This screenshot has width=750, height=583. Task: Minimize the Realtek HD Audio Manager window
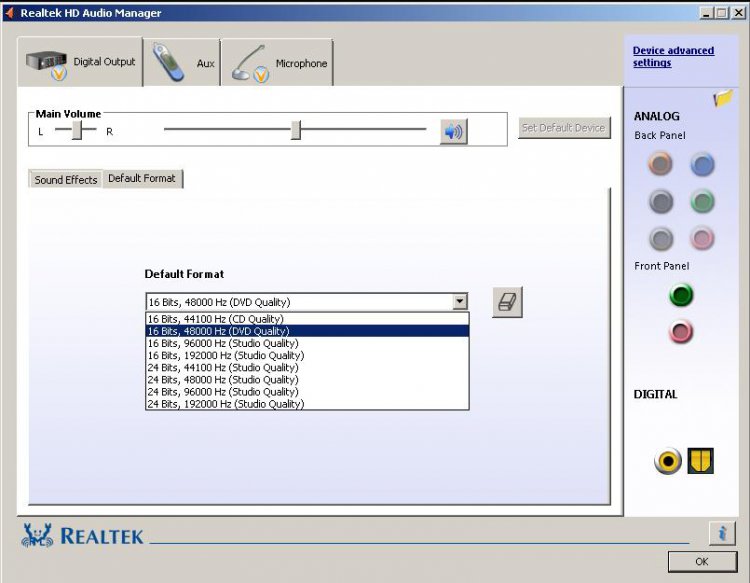coord(706,13)
